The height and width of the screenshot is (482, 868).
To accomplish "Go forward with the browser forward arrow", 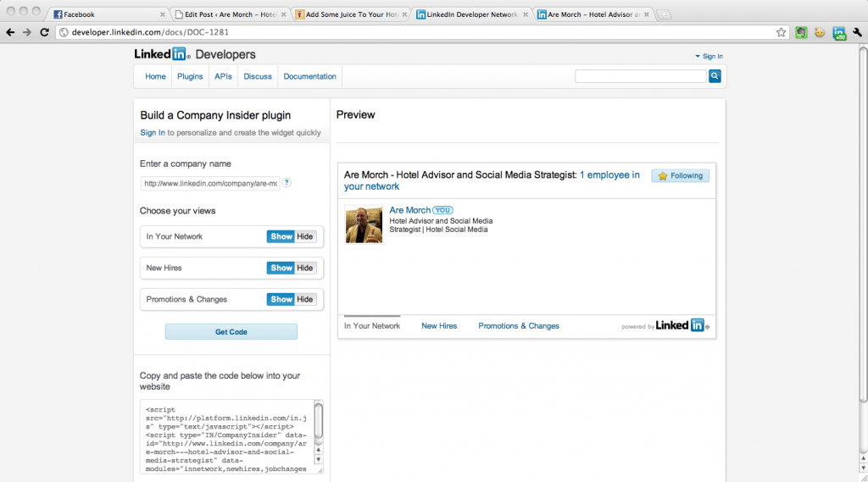I will coord(26,32).
